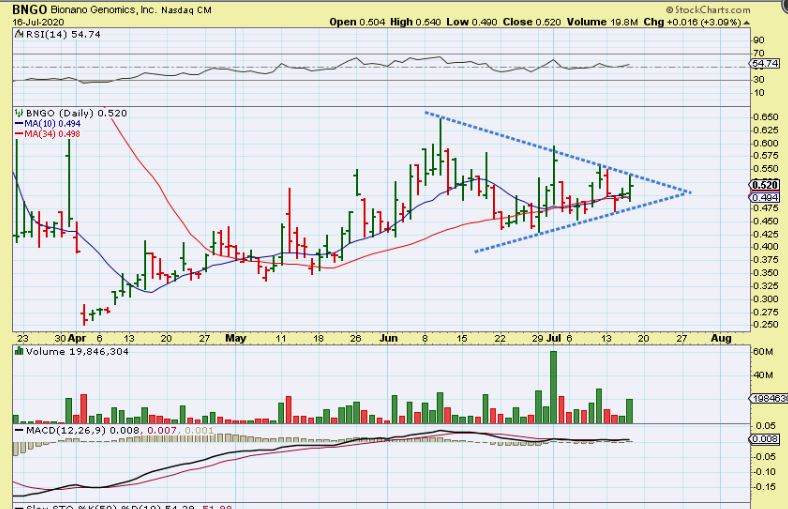Click the Nasdaq CM exchange label
This screenshot has width=788, height=509.
(x=186, y=10)
